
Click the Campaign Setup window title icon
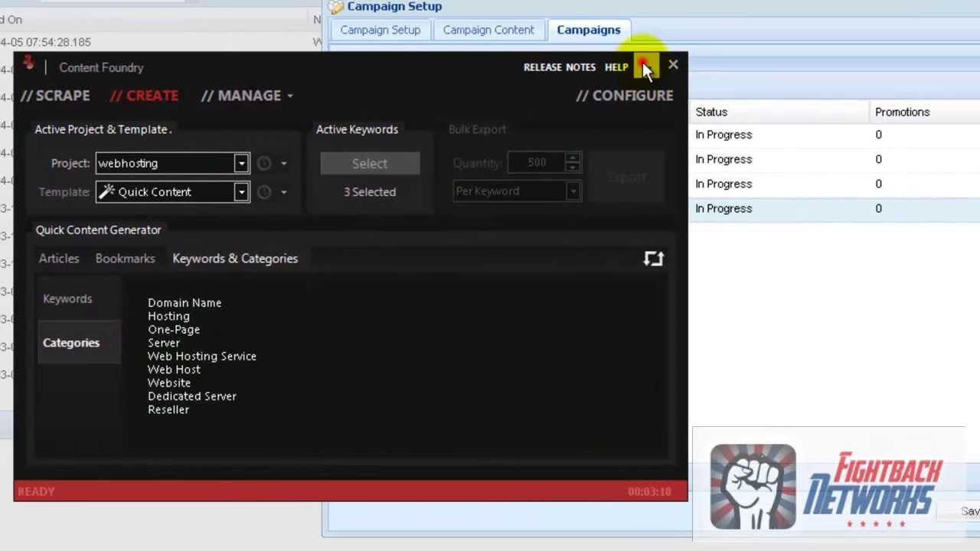coord(336,7)
